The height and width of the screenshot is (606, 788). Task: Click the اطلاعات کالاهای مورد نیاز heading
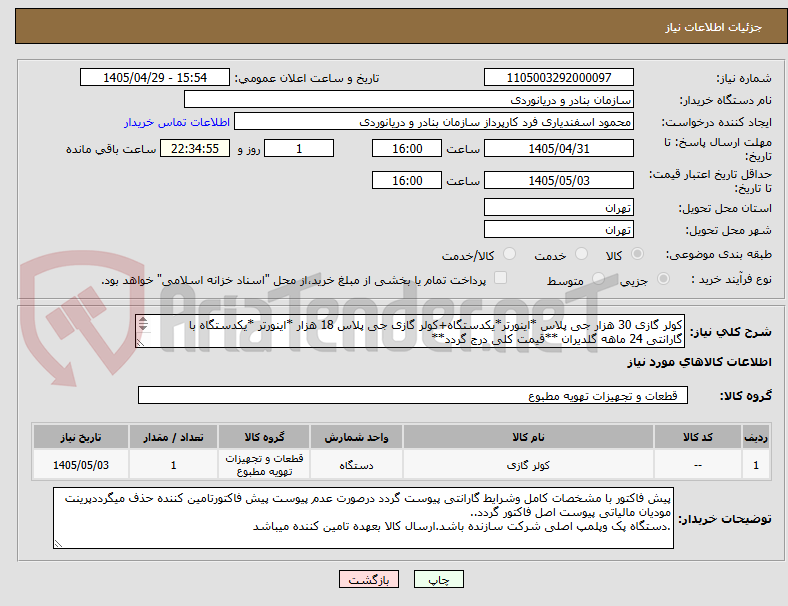tap(699, 362)
